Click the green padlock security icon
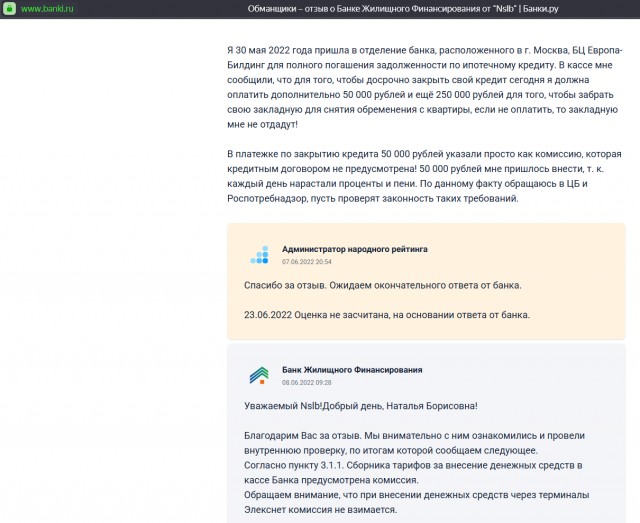This screenshot has width=640, height=523. 9,8
